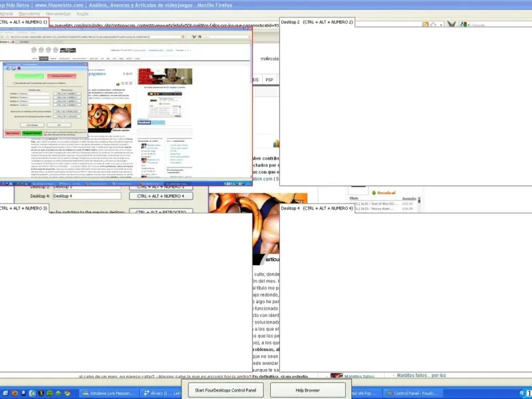Select the Desktop 1 preview thumbnail
Viewport: 532px width, 399px height.
click(x=126, y=106)
